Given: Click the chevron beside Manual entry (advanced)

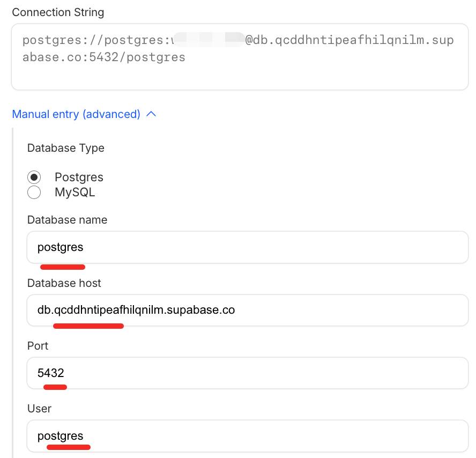Looking at the screenshot, I should 151,114.
